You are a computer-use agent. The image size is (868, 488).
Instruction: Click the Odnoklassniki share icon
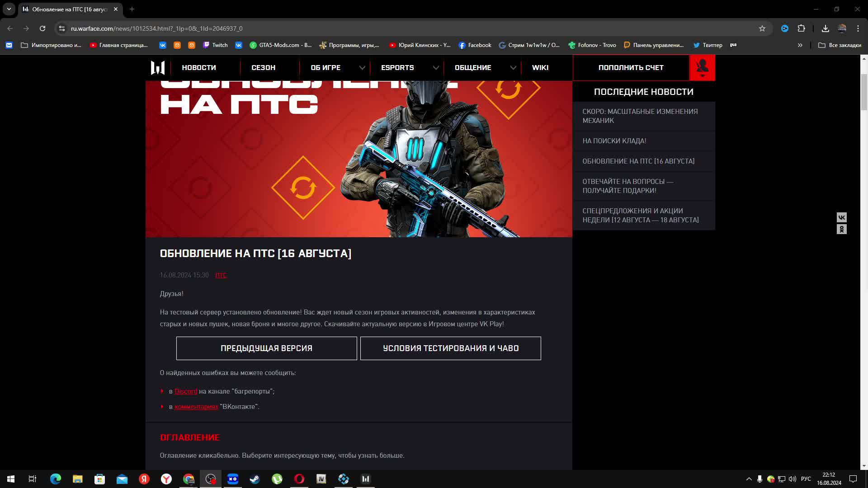841,230
